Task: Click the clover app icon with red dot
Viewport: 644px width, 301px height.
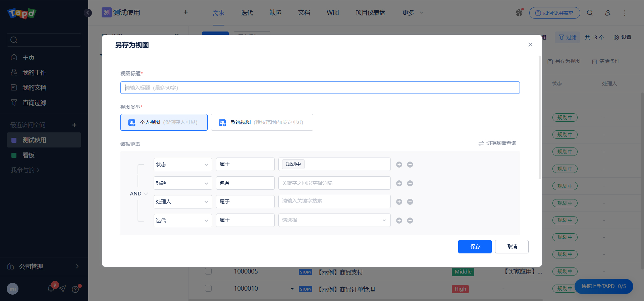Action: pyautogui.click(x=519, y=13)
